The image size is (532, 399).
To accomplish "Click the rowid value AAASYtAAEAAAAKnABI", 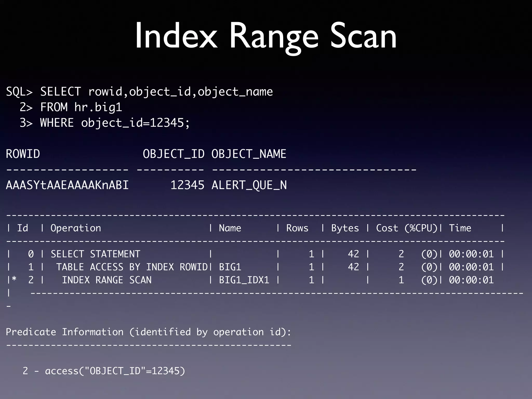I will [67, 185].
